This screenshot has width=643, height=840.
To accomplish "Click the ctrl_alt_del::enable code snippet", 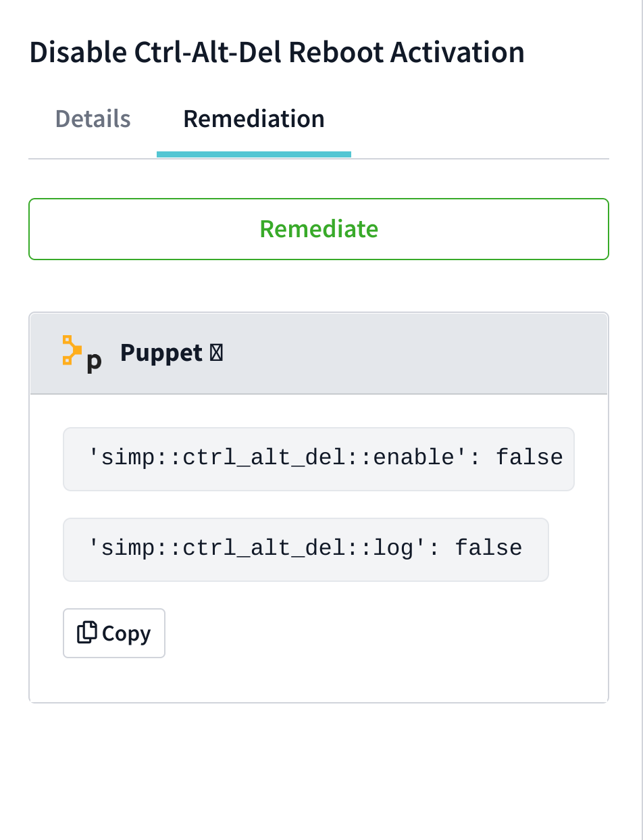I will (319, 459).
